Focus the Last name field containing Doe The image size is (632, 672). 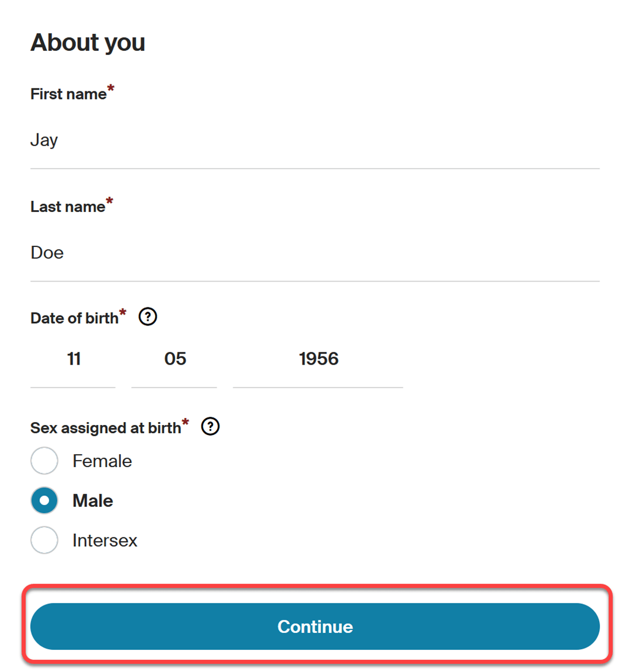[315, 253]
